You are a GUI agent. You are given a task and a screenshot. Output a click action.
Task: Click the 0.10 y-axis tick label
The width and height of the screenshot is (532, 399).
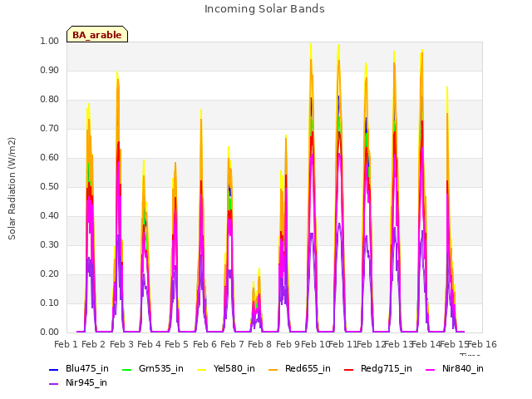pos(50,303)
